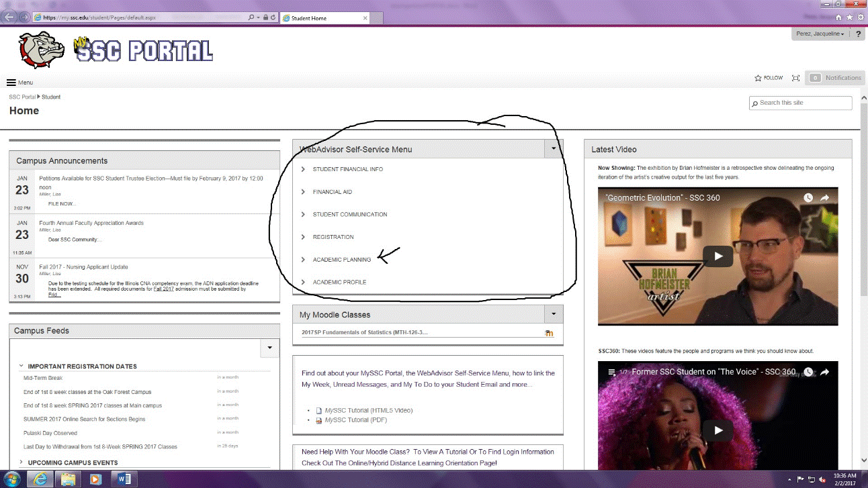
Task: Click the Moodle icon next to Statistics class
Action: [549, 333]
